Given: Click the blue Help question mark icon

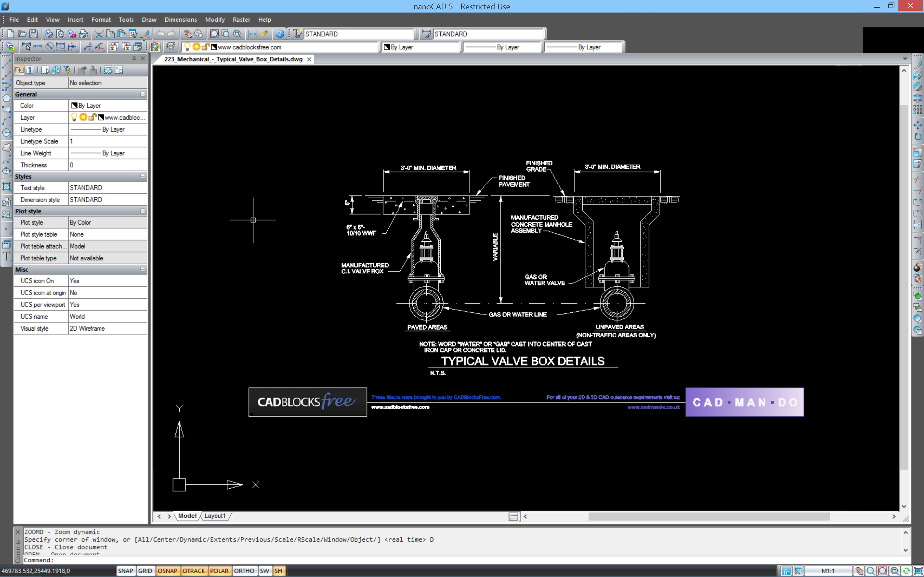Looking at the screenshot, I should pyautogui.click(x=280, y=34).
